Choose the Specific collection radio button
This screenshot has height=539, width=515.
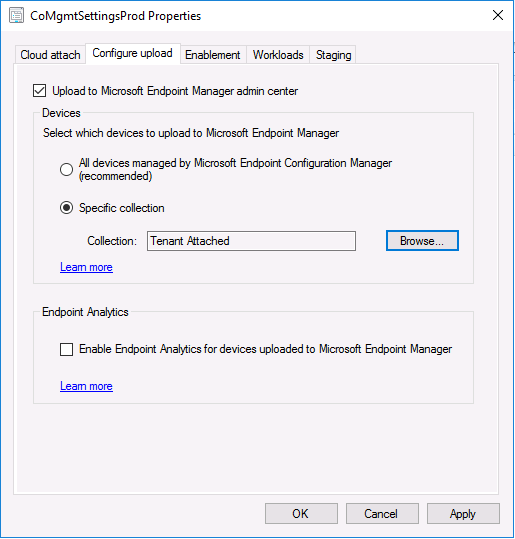(x=66, y=208)
